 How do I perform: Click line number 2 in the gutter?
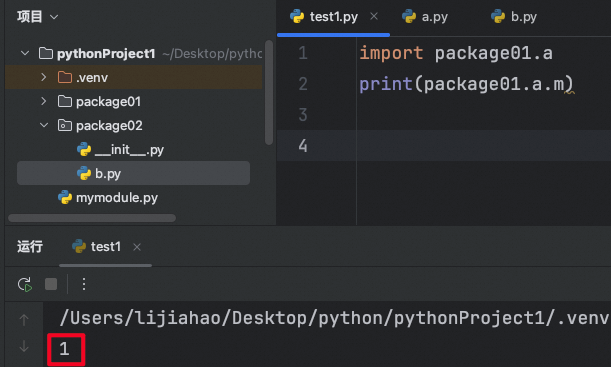[303, 84]
